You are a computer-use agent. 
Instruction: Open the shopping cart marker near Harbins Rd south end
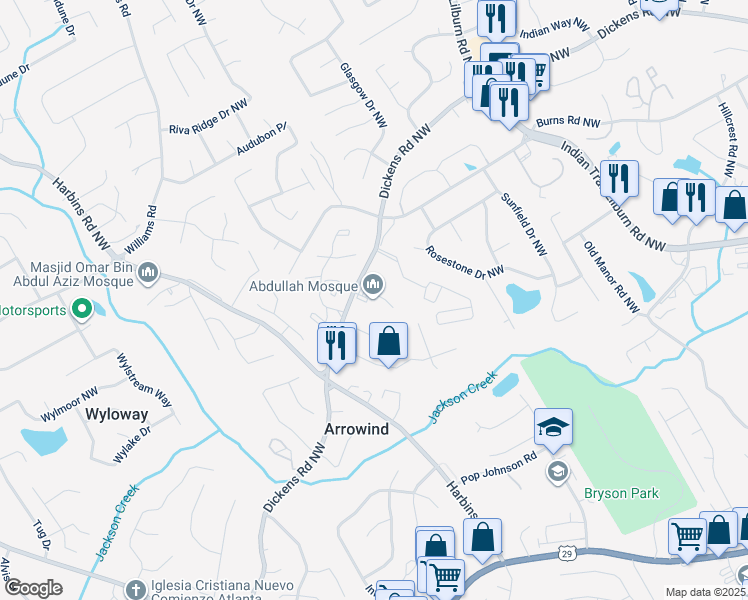[446, 578]
